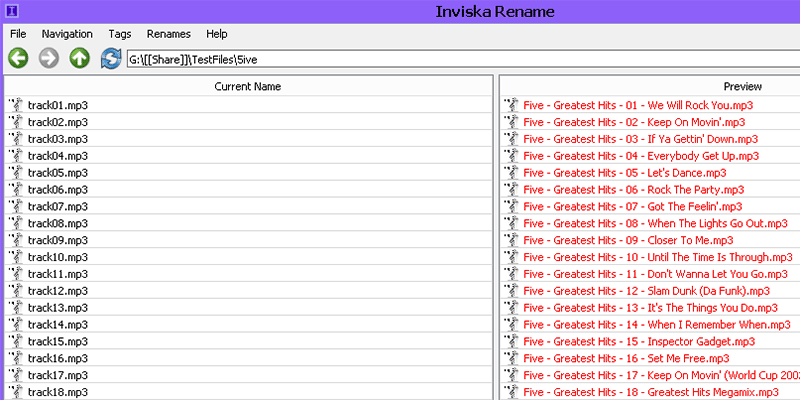Click the audio icon beside track05.mp3
This screenshot has width=800, height=400.
(x=16, y=172)
